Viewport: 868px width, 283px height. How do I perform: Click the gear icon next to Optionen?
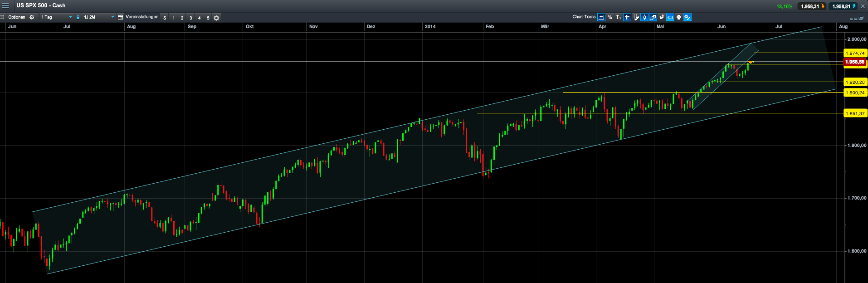click(32, 17)
